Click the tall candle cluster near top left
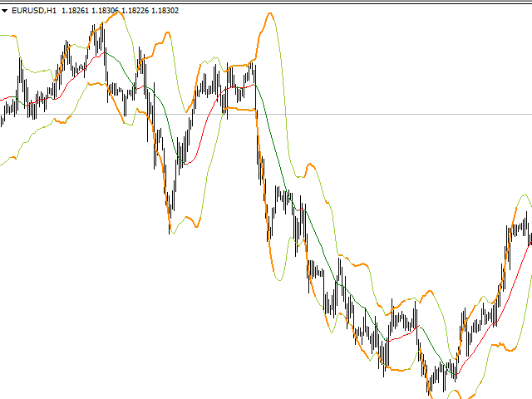 click(98, 37)
